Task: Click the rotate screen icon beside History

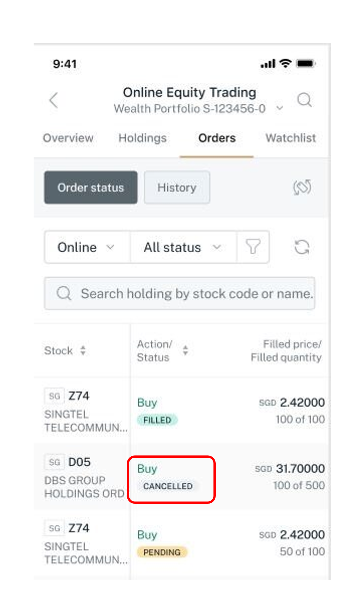Action: [302, 187]
